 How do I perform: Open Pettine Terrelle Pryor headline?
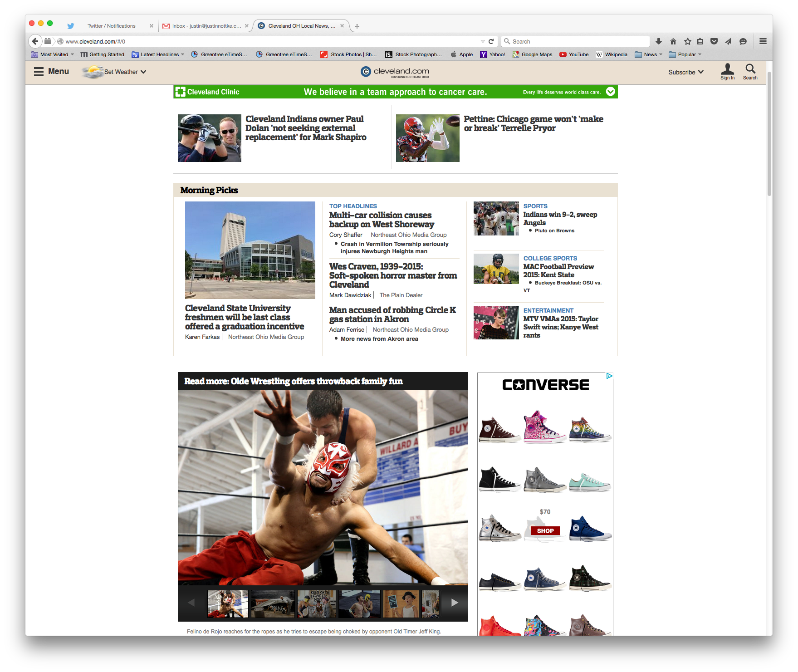click(534, 123)
